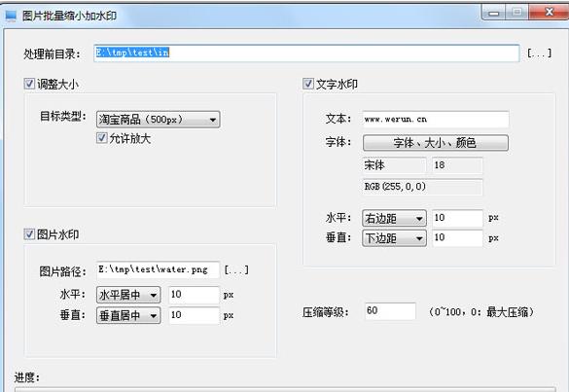Browse for watermark image path [...]
The width and height of the screenshot is (569, 392).
[x=236, y=269]
